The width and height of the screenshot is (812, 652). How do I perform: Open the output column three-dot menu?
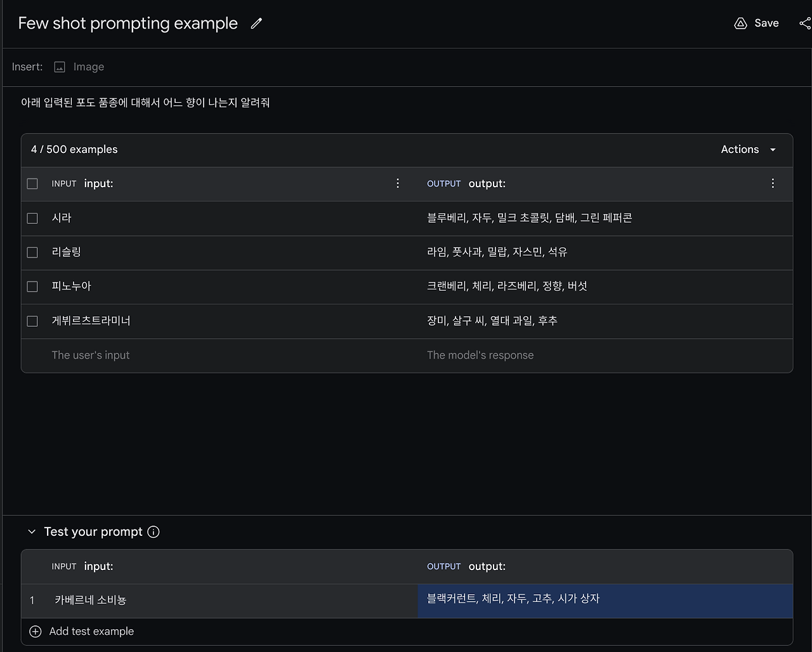(x=773, y=183)
